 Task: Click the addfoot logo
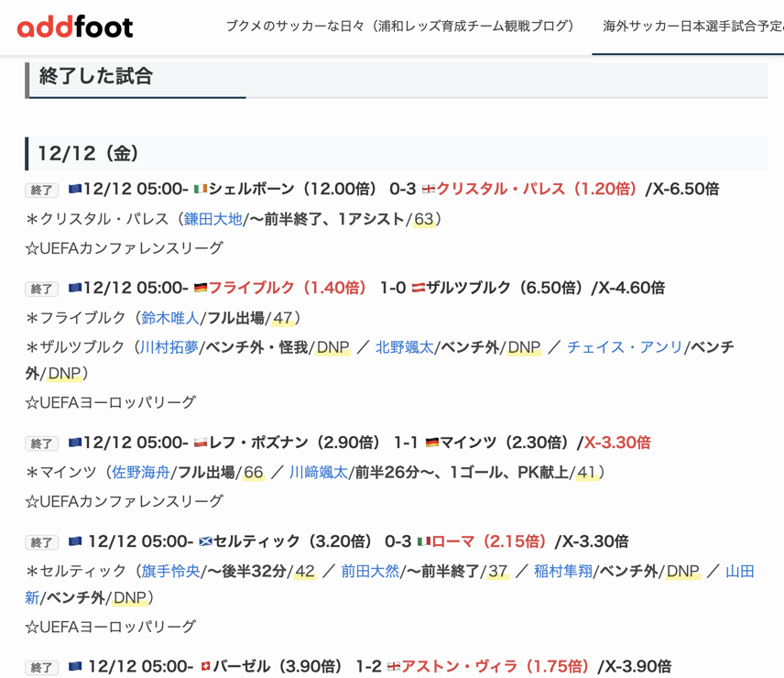pos(75,27)
